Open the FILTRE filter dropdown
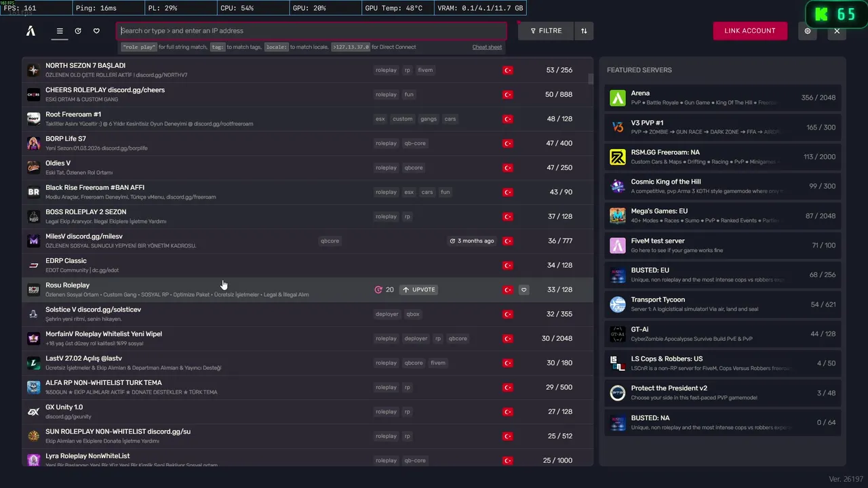The width and height of the screenshot is (868, 488). [x=546, y=30]
